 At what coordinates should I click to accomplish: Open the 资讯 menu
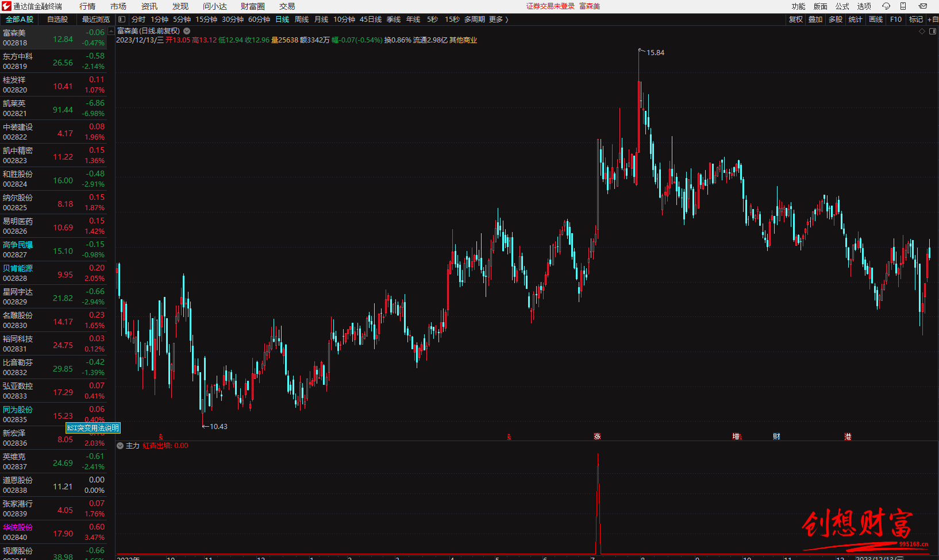[x=149, y=6]
